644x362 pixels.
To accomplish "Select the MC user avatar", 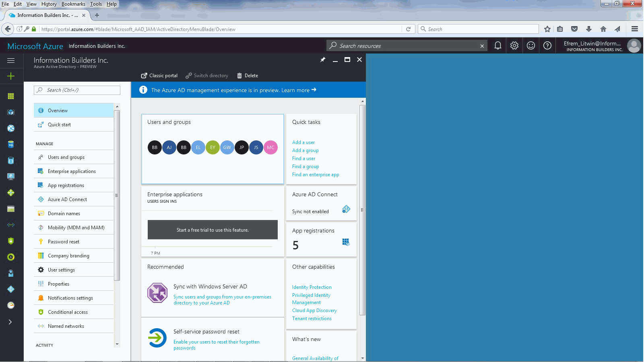I will [270, 147].
